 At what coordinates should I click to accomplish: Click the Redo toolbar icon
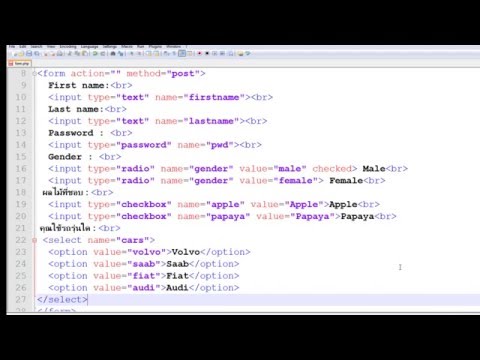pos(103,53)
